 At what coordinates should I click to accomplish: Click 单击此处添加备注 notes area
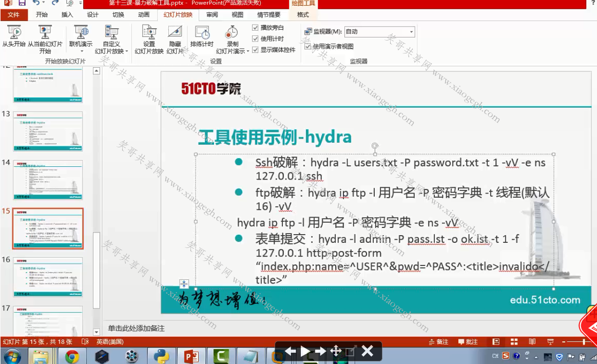coord(136,328)
